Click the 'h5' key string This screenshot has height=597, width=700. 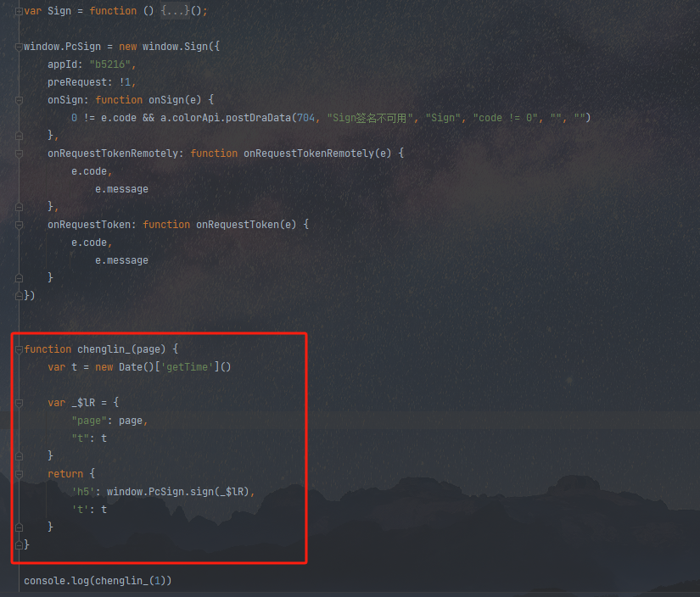point(83,491)
